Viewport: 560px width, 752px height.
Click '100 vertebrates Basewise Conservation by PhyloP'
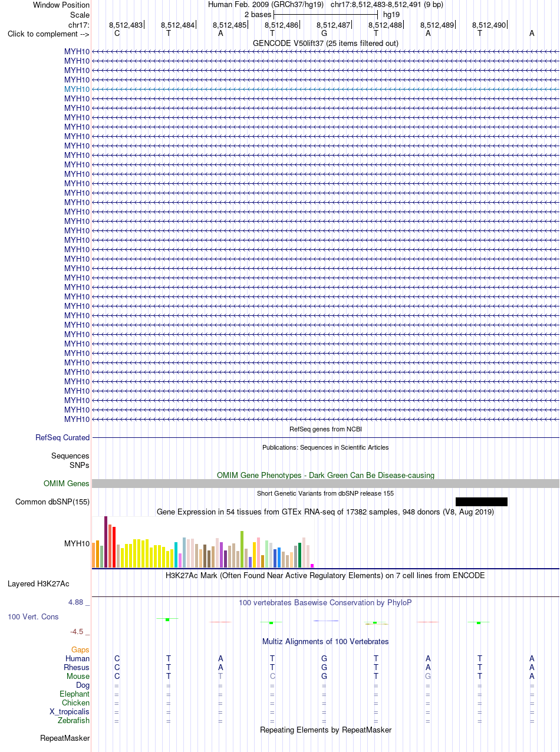[x=325, y=602]
